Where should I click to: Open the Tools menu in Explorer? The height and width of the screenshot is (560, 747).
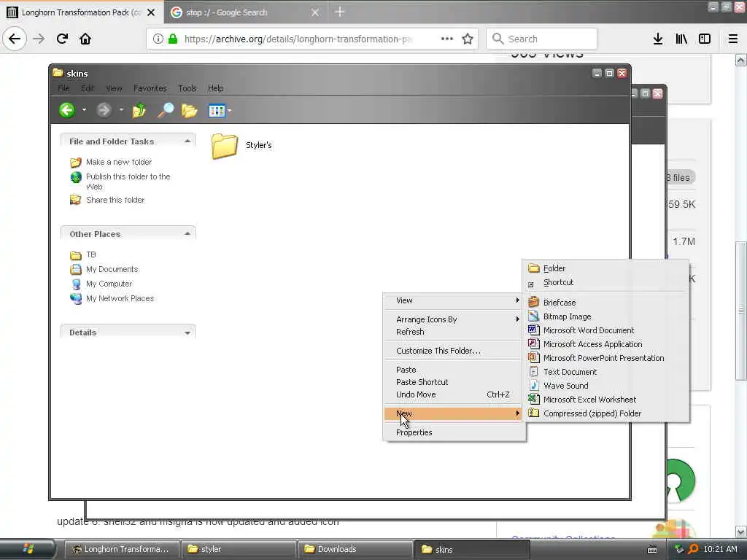click(187, 88)
